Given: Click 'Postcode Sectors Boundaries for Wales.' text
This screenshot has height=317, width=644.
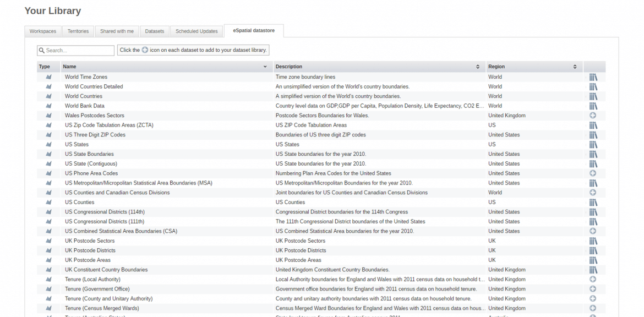Looking at the screenshot, I should point(322,116).
